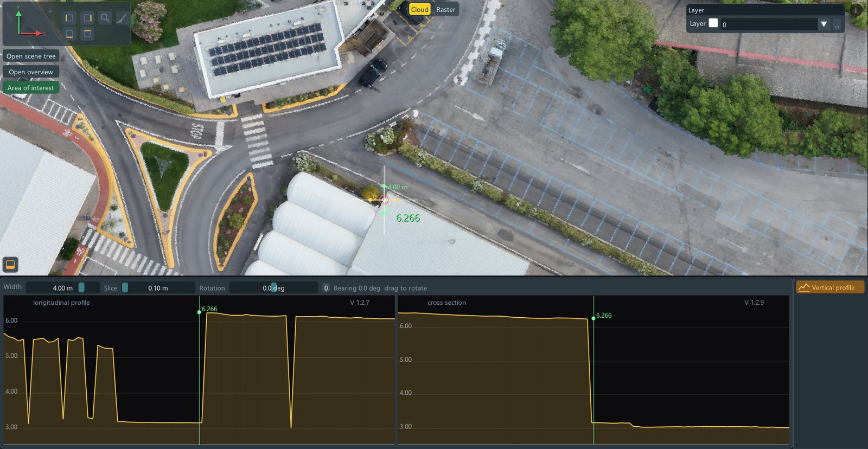
Task: Switch display mode to Raster
Action: [x=445, y=9]
